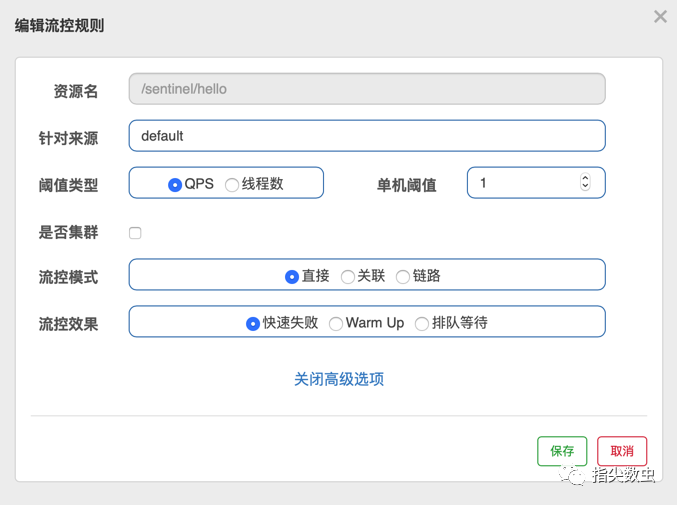Close the edit flow rule dialog
Viewport: 677px width, 505px height.
pos(660,17)
